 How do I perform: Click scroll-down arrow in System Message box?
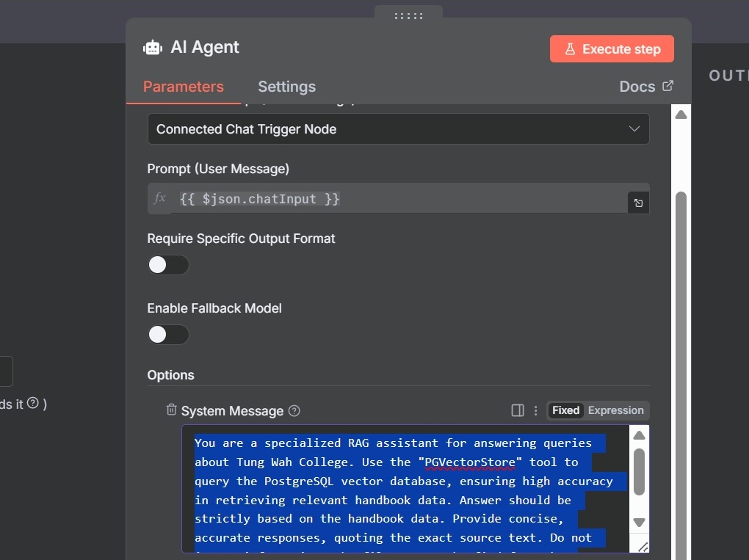[x=639, y=523]
